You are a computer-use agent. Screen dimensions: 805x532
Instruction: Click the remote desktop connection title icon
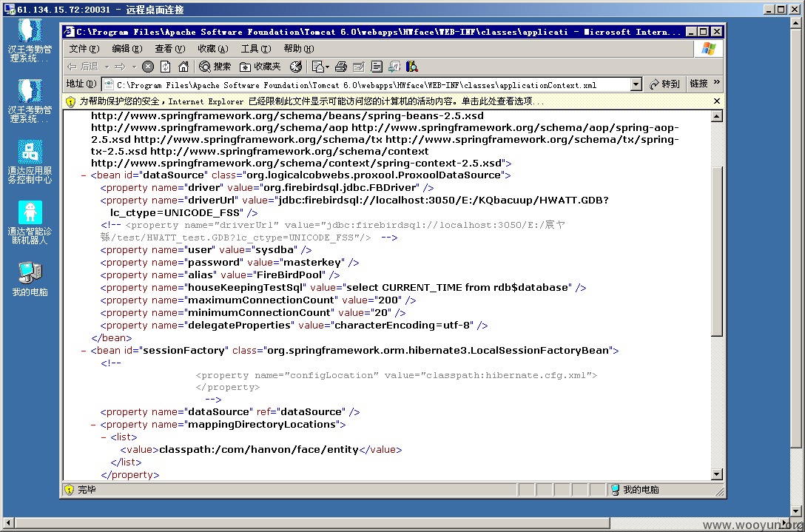point(9,9)
